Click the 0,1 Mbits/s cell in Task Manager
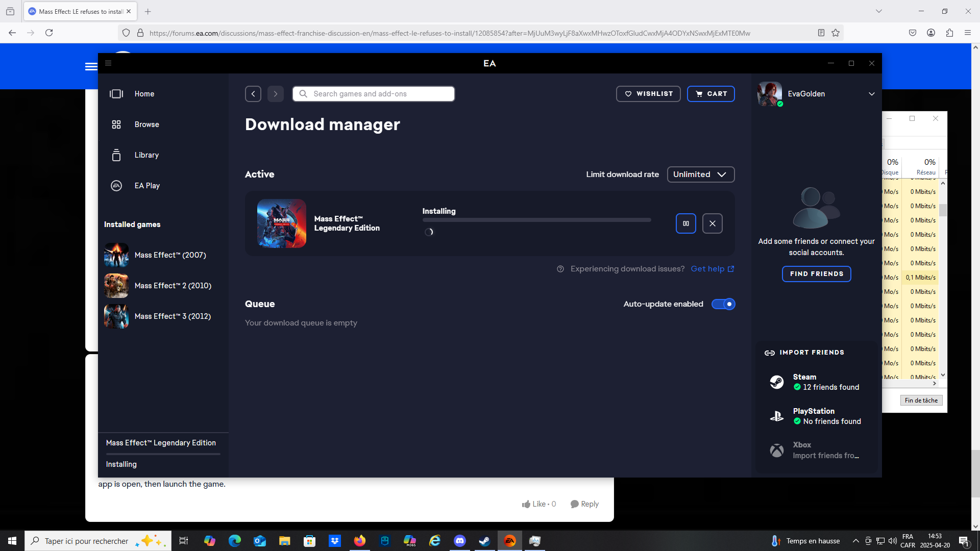Image resolution: width=980 pixels, height=551 pixels. tap(921, 278)
